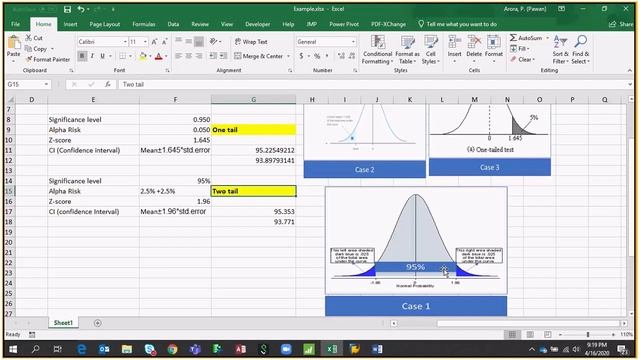Open Format as Table
Screen dimensions: 640x360
[407, 49]
